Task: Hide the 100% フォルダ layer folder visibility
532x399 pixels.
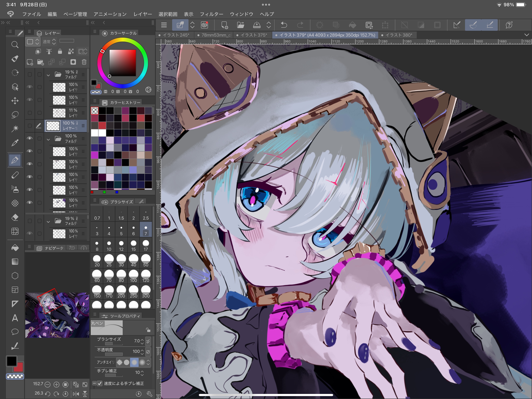Action: coord(30,138)
